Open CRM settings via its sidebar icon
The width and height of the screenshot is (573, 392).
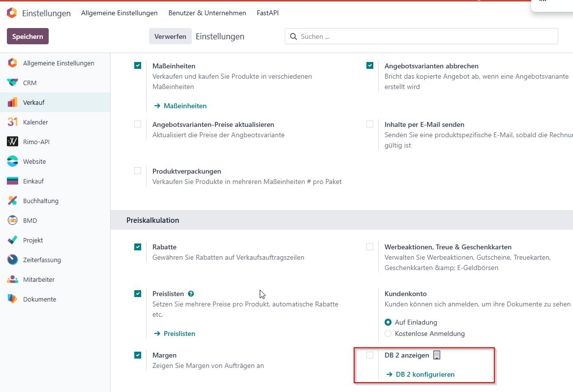pos(12,83)
